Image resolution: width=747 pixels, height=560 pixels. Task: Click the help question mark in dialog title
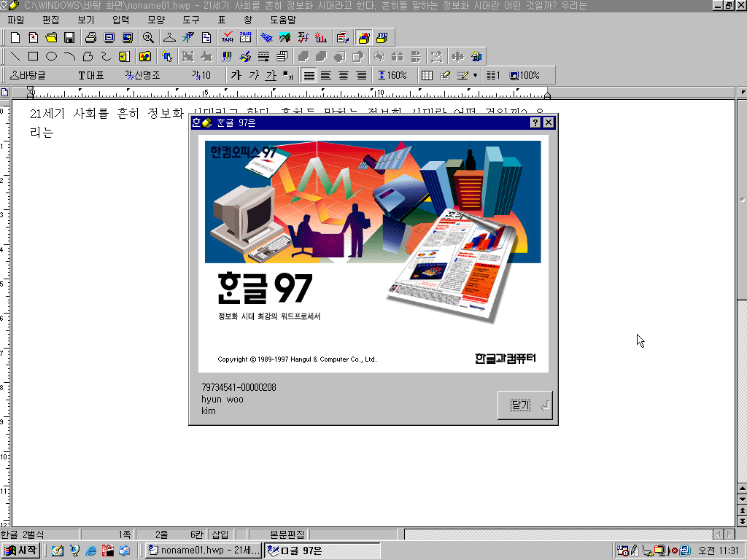[535, 122]
